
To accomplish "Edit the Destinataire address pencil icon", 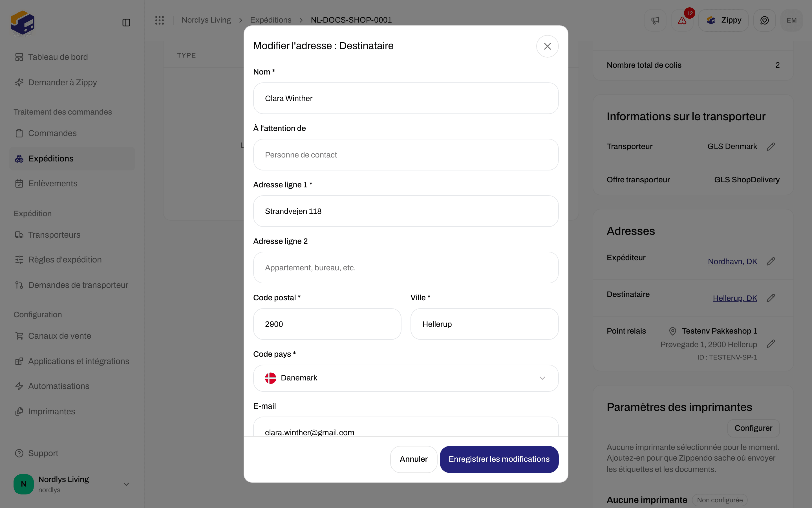I will click(x=771, y=298).
